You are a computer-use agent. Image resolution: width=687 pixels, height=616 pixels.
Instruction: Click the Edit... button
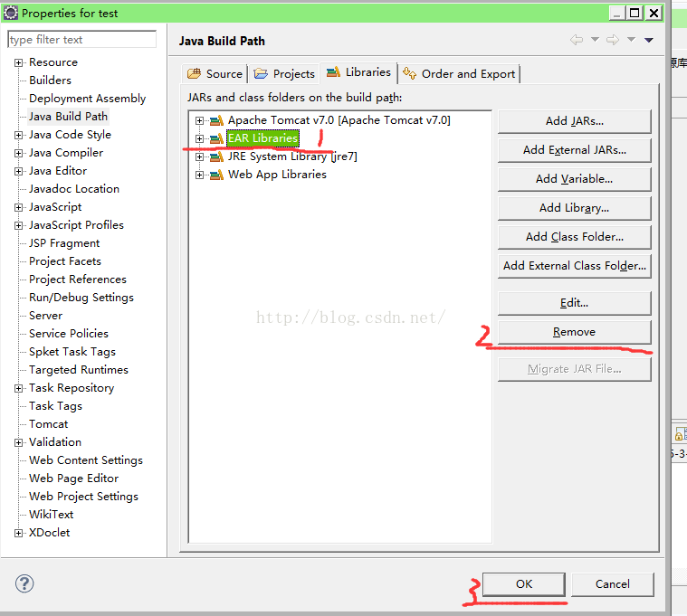(x=575, y=303)
